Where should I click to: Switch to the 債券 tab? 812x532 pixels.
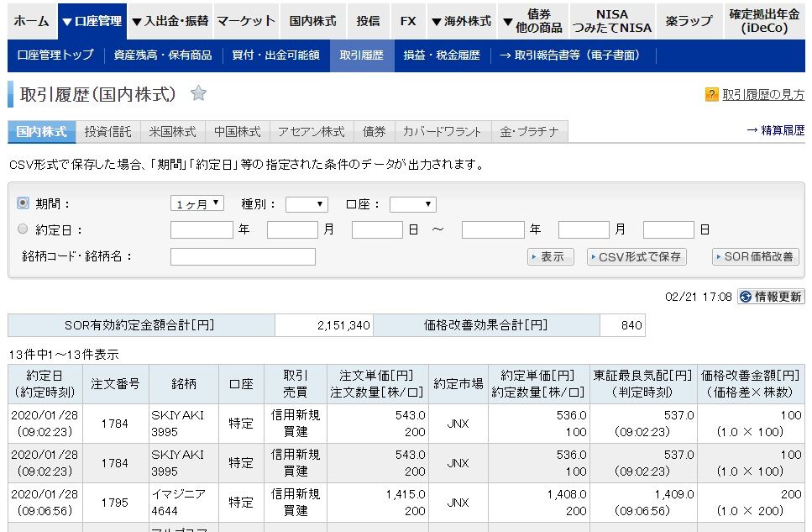[374, 132]
